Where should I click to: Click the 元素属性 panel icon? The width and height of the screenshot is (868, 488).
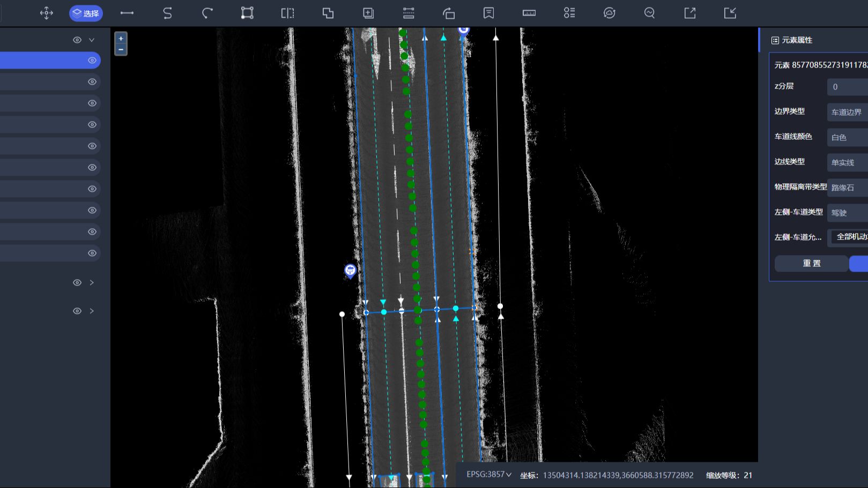coord(775,40)
